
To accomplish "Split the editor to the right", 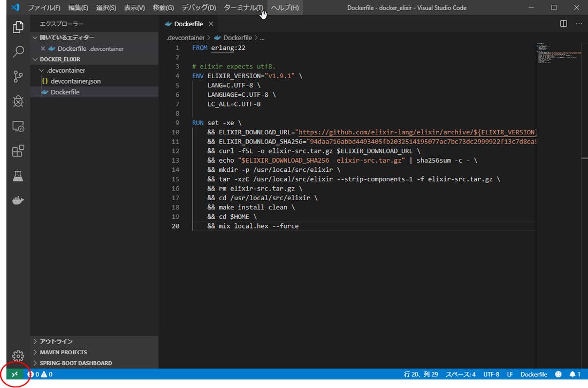I will pyautogui.click(x=563, y=24).
